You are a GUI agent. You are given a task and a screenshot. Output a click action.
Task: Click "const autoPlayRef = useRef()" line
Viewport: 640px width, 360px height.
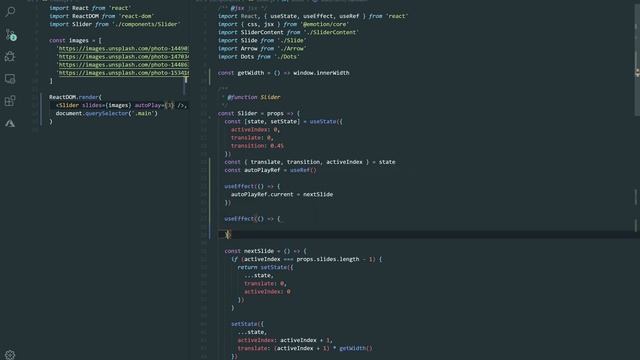270,170
